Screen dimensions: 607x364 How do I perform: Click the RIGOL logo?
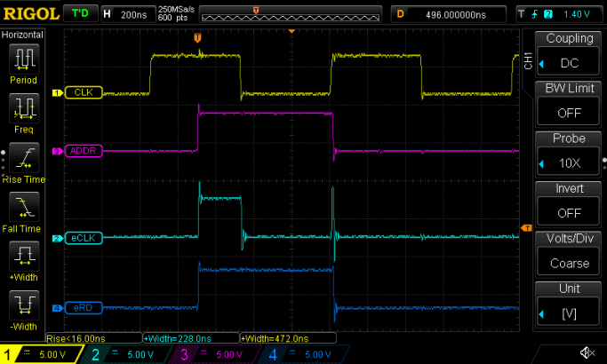pos(31,14)
